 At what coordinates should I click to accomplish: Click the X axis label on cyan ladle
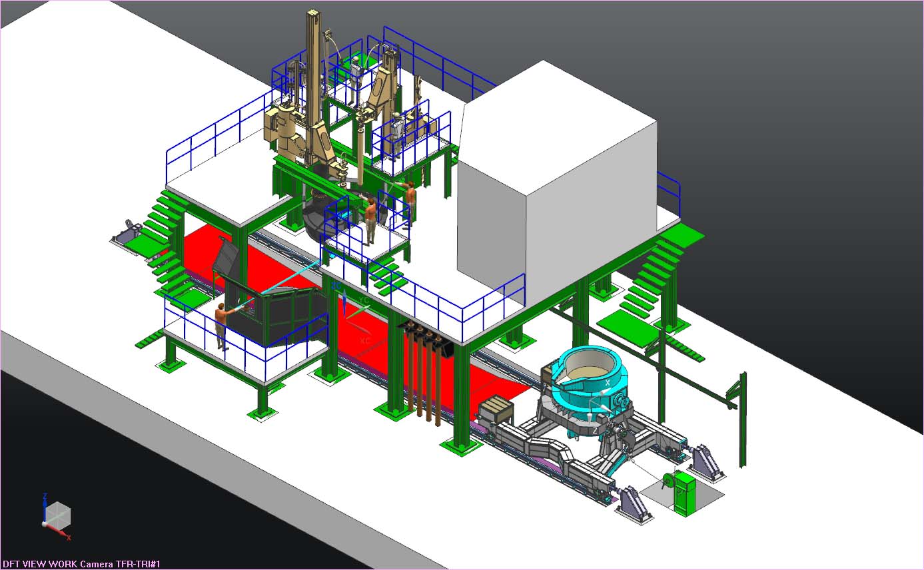pos(607,383)
